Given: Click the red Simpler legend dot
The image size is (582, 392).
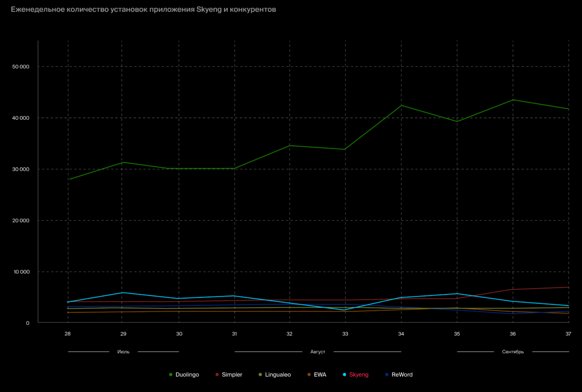Looking at the screenshot, I should pyautogui.click(x=217, y=375).
